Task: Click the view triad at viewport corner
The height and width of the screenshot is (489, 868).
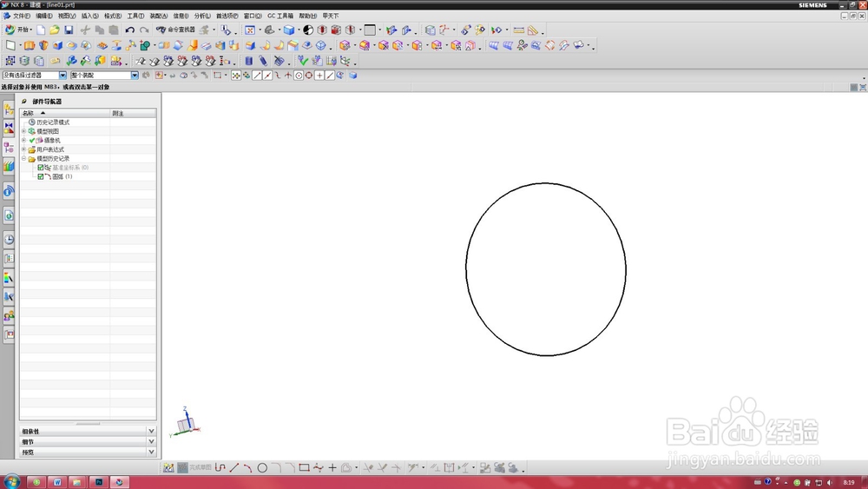Action: (x=186, y=422)
